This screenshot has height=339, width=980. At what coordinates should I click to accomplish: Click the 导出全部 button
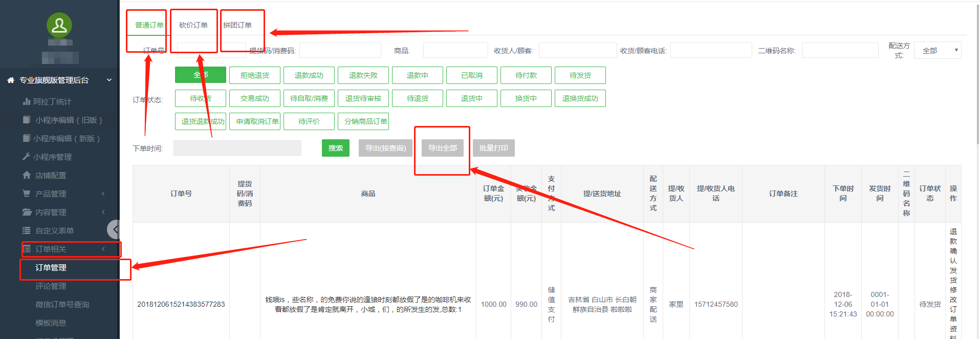pos(442,148)
